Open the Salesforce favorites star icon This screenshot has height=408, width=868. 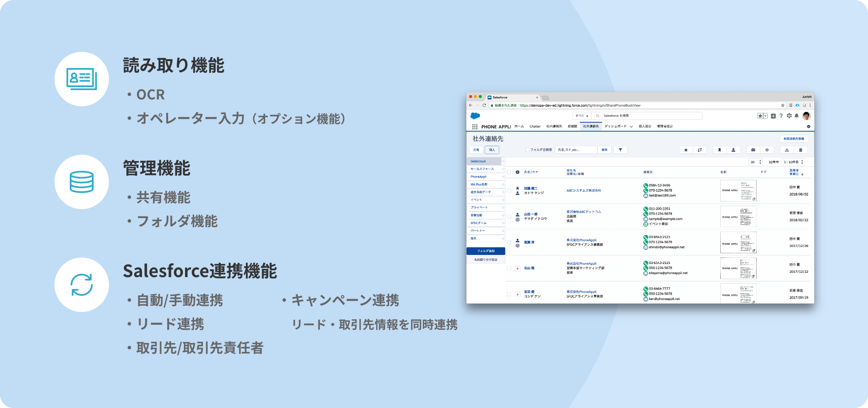coord(760,116)
